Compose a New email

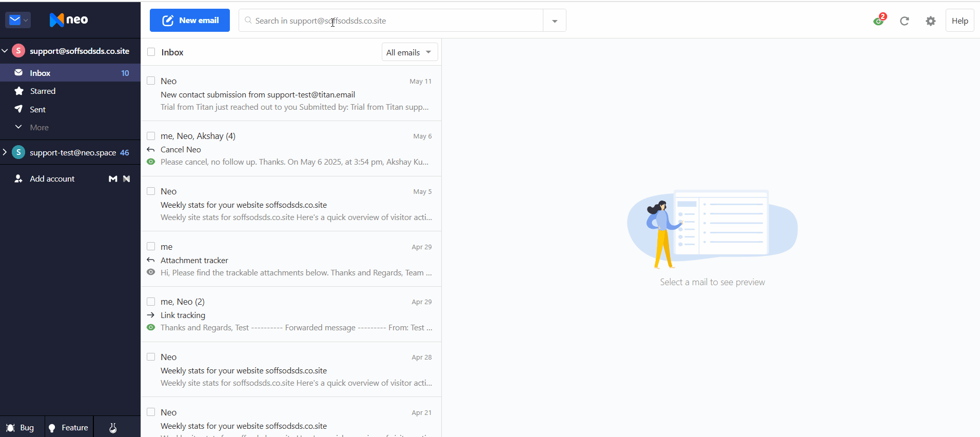click(190, 21)
